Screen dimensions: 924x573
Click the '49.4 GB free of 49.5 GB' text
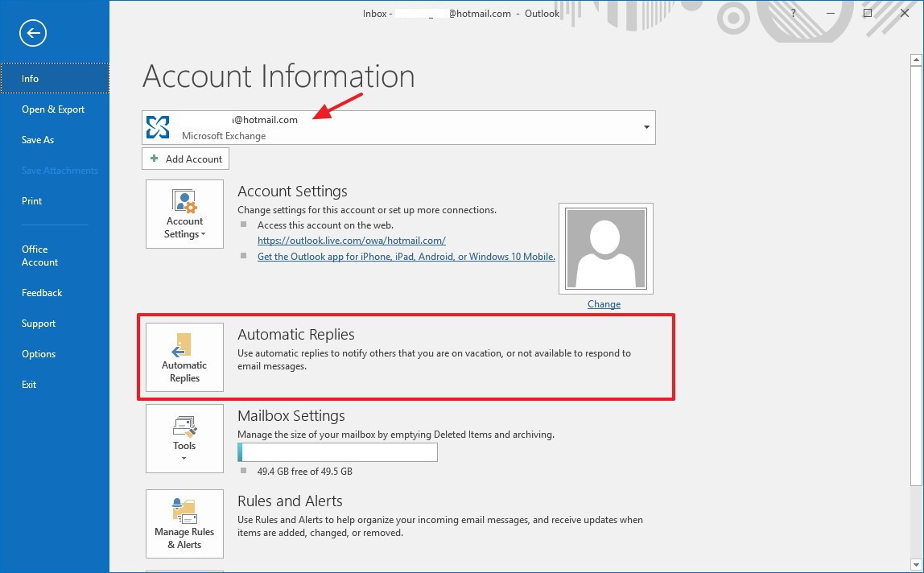(305, 472)
